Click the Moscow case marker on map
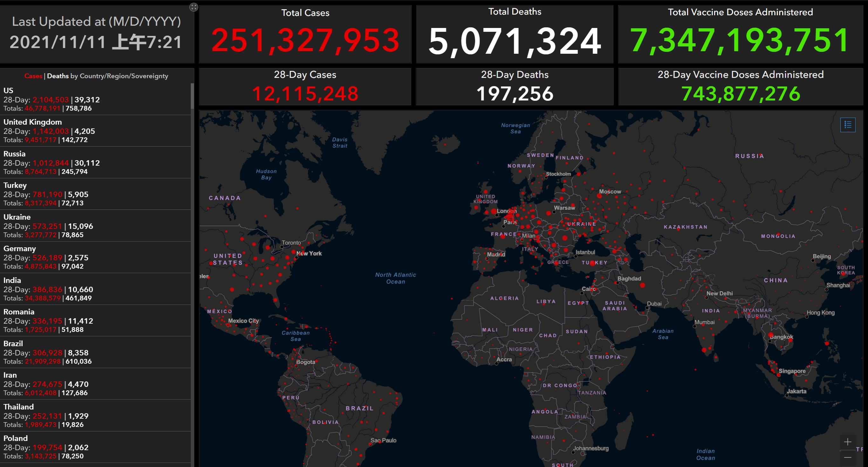868x467 pixels. coord(600,196)
